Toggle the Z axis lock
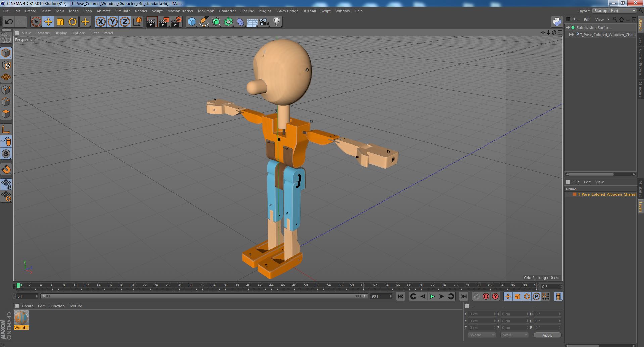 point(125,22)
